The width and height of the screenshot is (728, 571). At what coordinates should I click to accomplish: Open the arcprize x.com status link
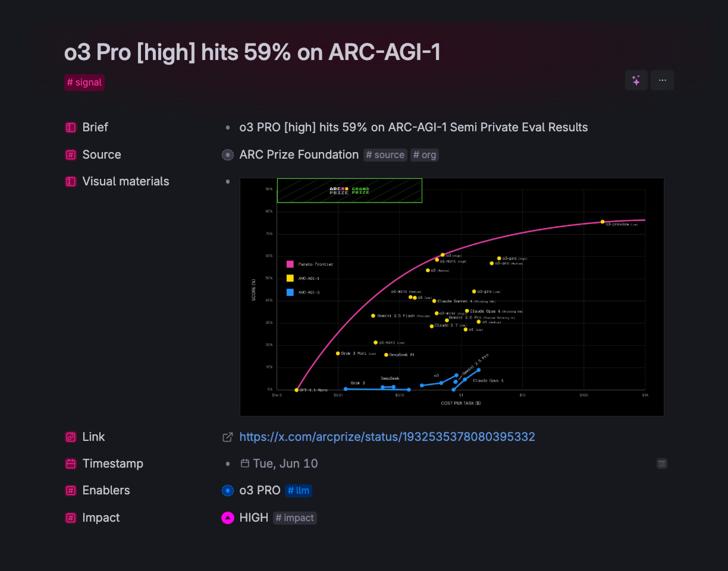[387, 437]
